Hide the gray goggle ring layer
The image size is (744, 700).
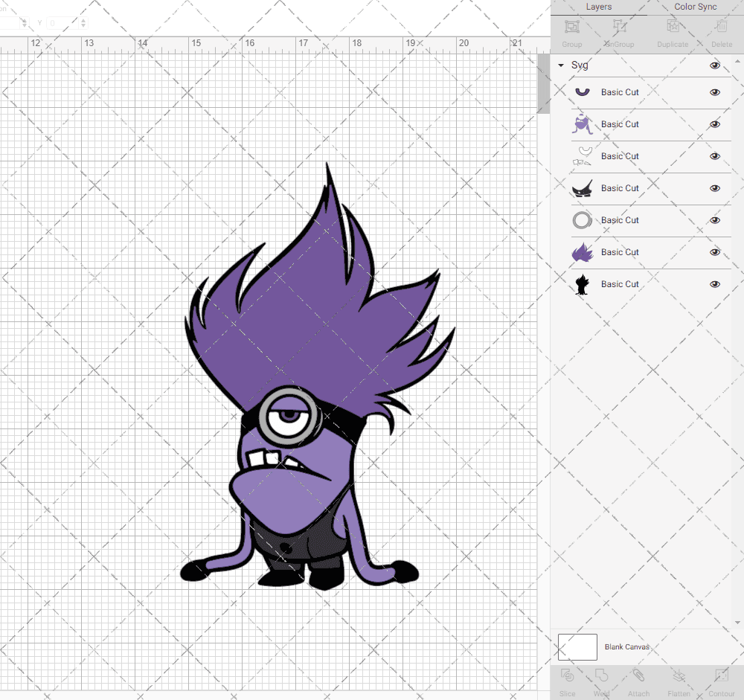pos(715,220)
